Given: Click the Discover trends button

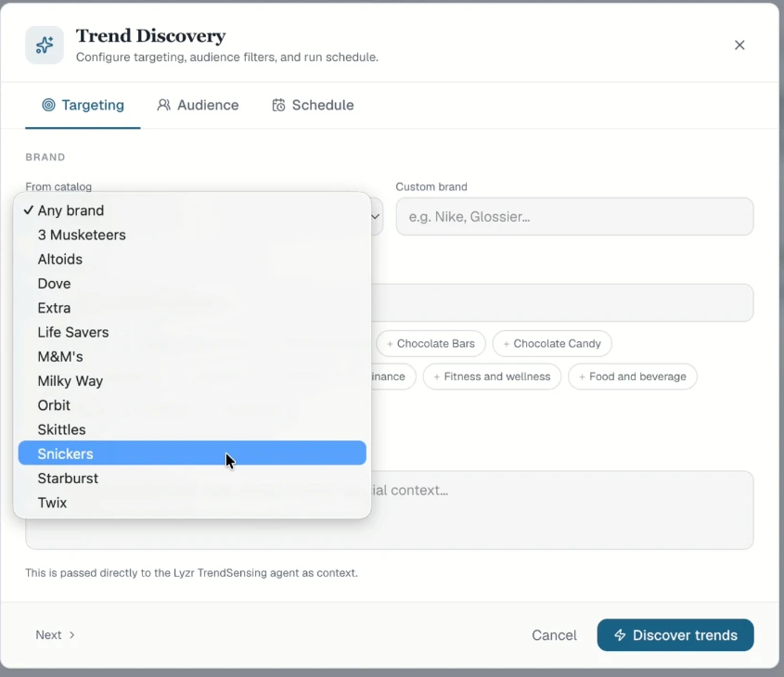Looking at the screenshot, I should coord(675,635).
